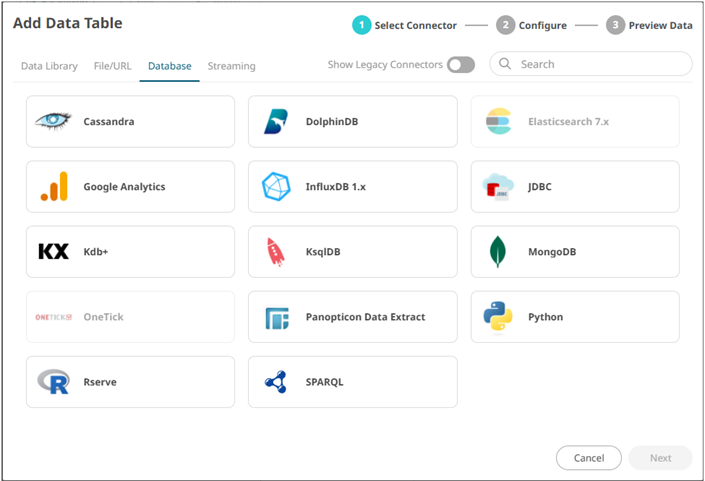Click the InfluxDB 1.x hexagon icon
This screenshot has height=481, width=705.
coord(275,187)
